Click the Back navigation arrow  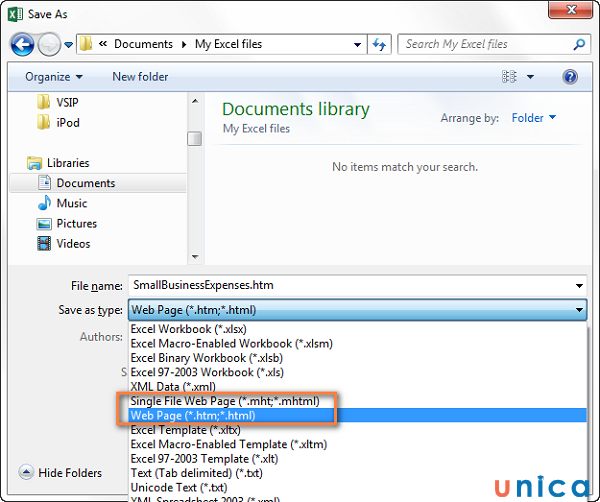[x=23, y=44]
